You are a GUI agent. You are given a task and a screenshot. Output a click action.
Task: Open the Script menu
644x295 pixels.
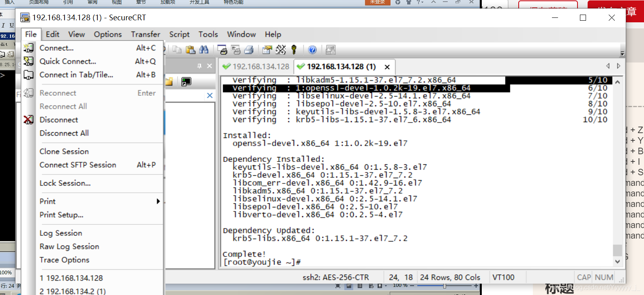coord(179,34)
